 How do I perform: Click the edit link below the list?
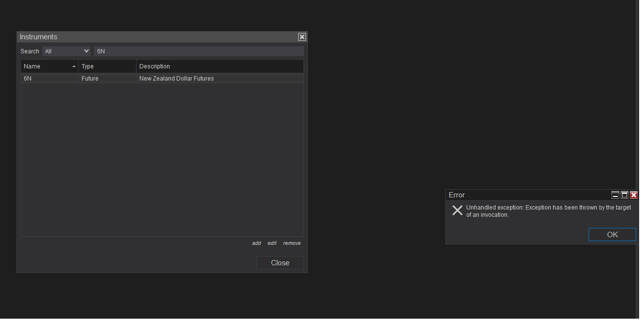272,243
